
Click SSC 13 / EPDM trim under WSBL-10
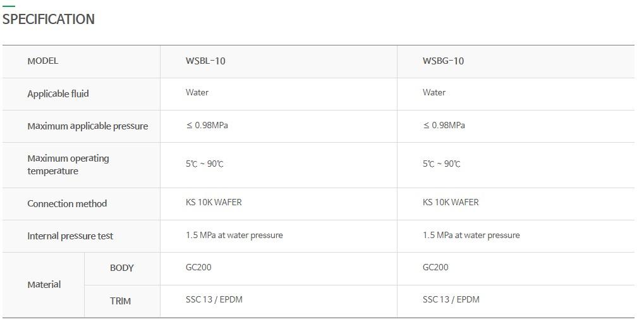(x=214, y=299)
